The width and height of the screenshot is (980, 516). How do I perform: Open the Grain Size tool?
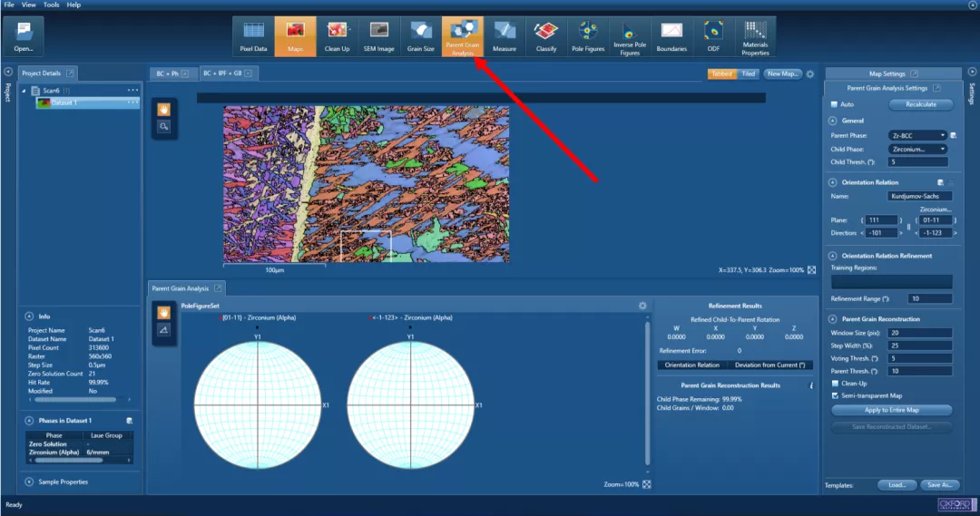tap(421, 36)
